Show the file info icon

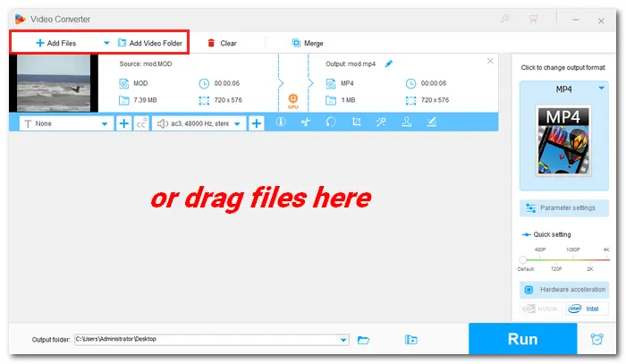coord(281,122)
